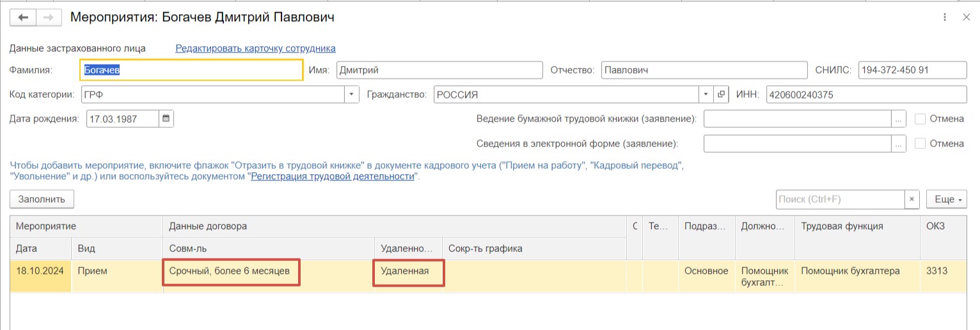
Task: Tick Отмена checkbox for electronic form statement
Action: [920, 143]
